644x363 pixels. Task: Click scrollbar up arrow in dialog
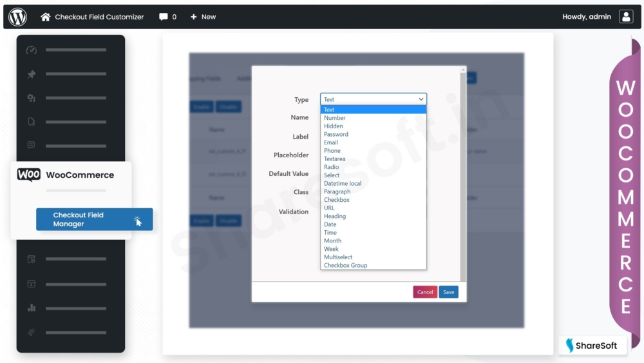point(463,70)
